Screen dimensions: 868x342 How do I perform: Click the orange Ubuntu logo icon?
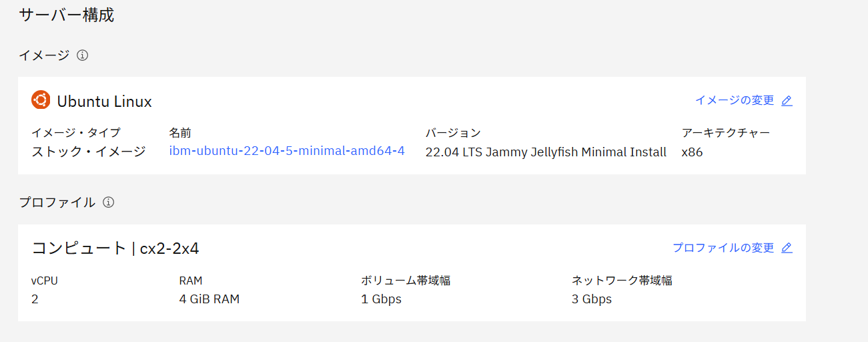[x=41, y=100]
